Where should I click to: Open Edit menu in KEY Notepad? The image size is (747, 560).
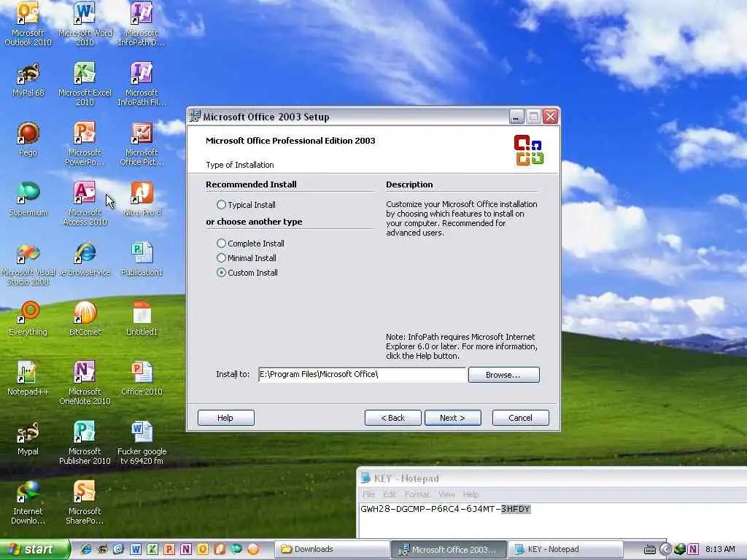tap(390, 494)
